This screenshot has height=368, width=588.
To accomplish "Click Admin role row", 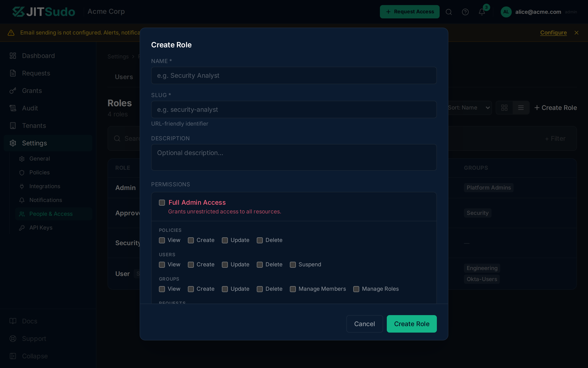I will click(x=125, y=188).
